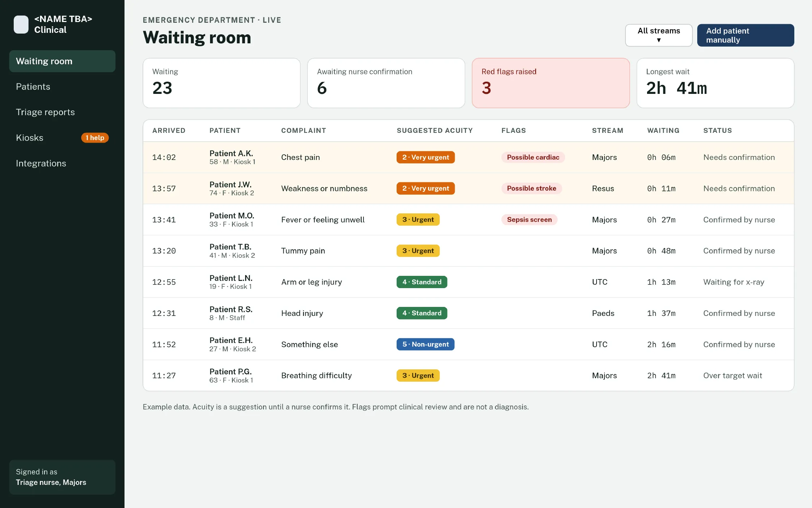Click STATUS column header
Screen dimensions: 812x508
(717, 131)
